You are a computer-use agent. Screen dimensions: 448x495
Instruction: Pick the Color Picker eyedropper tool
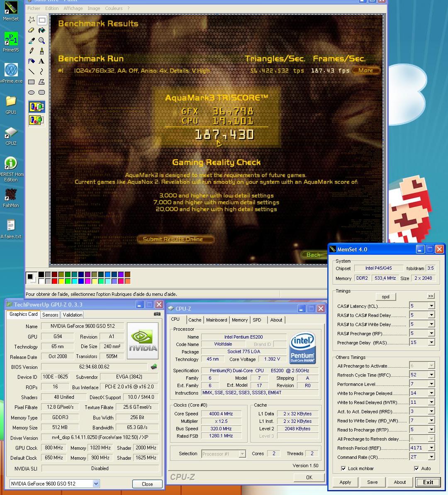click(32, 41)
